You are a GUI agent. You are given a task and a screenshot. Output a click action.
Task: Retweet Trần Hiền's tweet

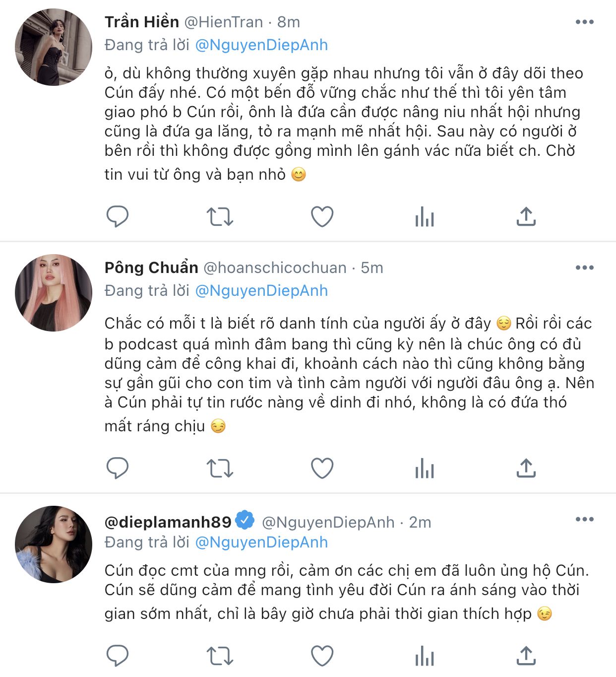[220, 217]
